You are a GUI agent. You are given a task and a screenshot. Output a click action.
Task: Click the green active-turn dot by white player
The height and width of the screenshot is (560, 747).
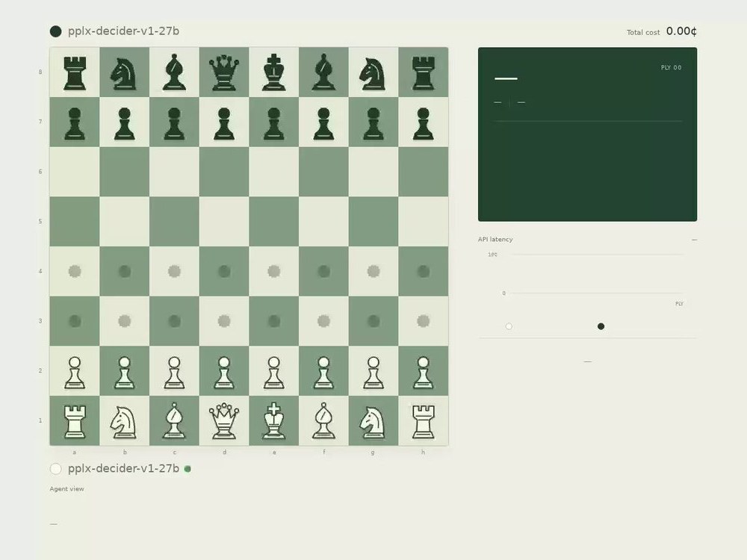(x=187, y=469)
